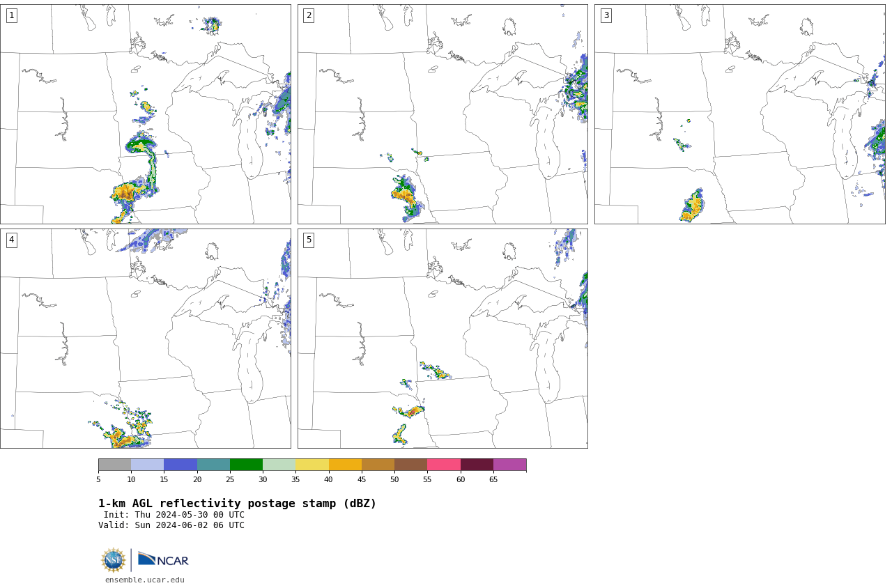The image size is (892, 588).
Task: Click the NSF logo
Action: click(114, 560)
